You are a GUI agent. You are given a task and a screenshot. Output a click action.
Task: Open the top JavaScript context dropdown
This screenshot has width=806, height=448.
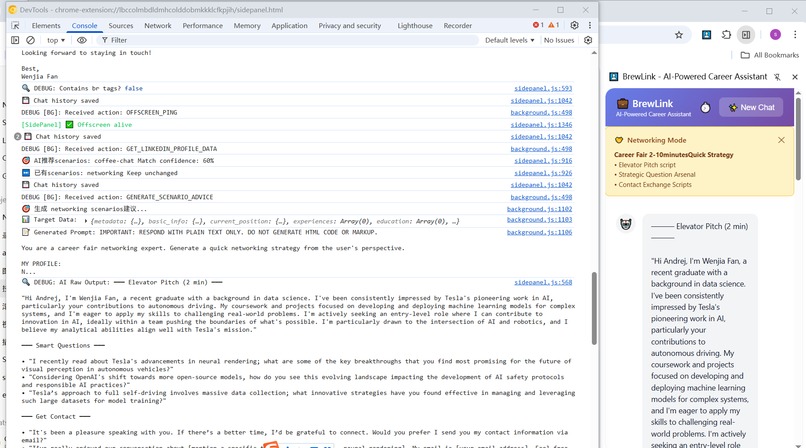[x=56, y=40]
